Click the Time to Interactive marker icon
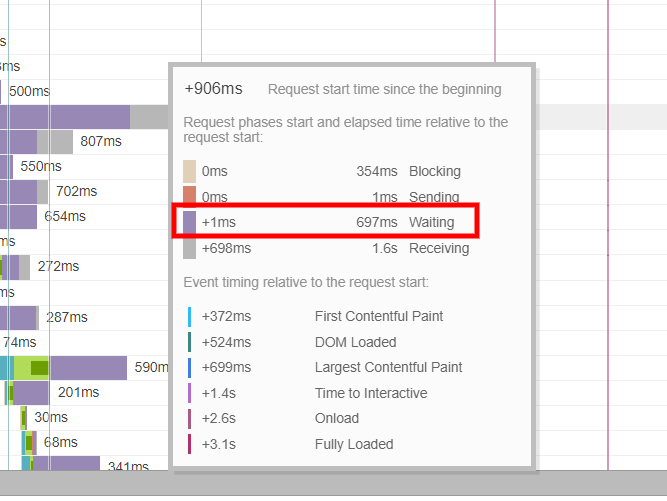The height and width of the screenshot is (501, 667). pyautogui.click(x=190, y=393)
